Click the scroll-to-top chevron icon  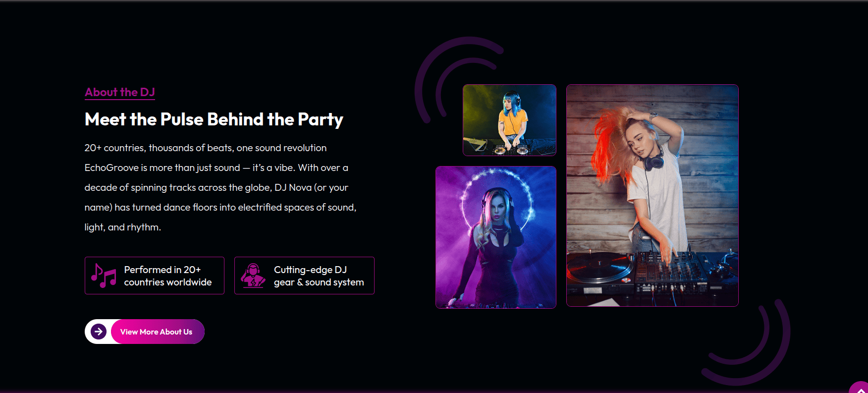point(861,390)
